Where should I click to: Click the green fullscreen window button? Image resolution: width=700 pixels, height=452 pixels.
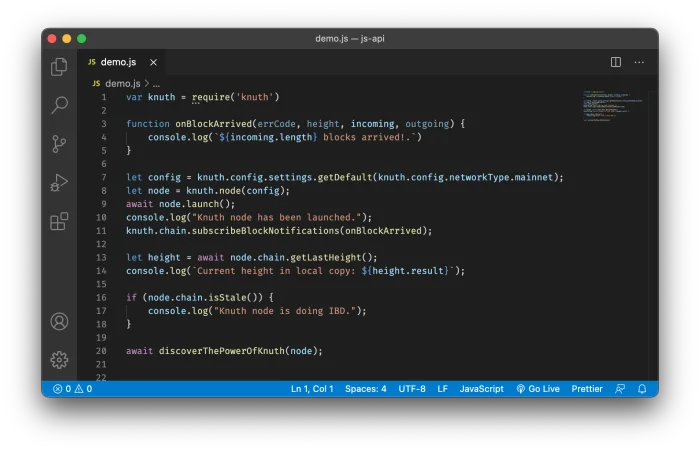(82, 38)
